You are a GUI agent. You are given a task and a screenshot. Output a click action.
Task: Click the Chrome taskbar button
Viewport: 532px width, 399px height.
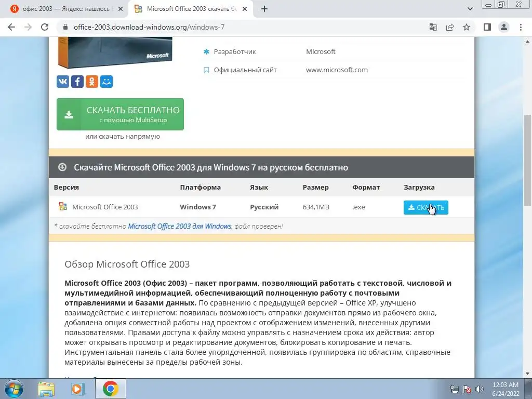pyautogui.click(x=111, y=389)
